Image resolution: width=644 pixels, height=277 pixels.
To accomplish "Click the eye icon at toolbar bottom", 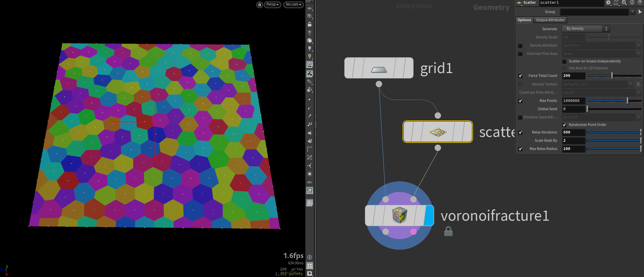I will point(309,274).
